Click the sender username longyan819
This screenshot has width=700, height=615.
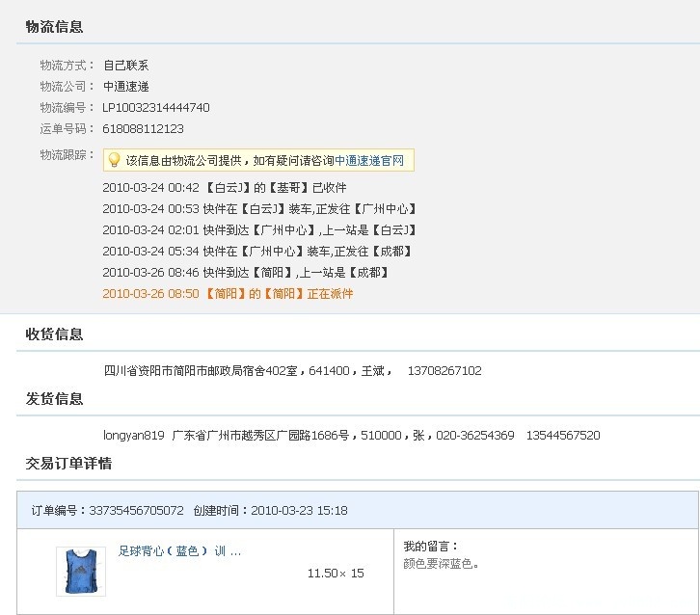click(133, 435)
